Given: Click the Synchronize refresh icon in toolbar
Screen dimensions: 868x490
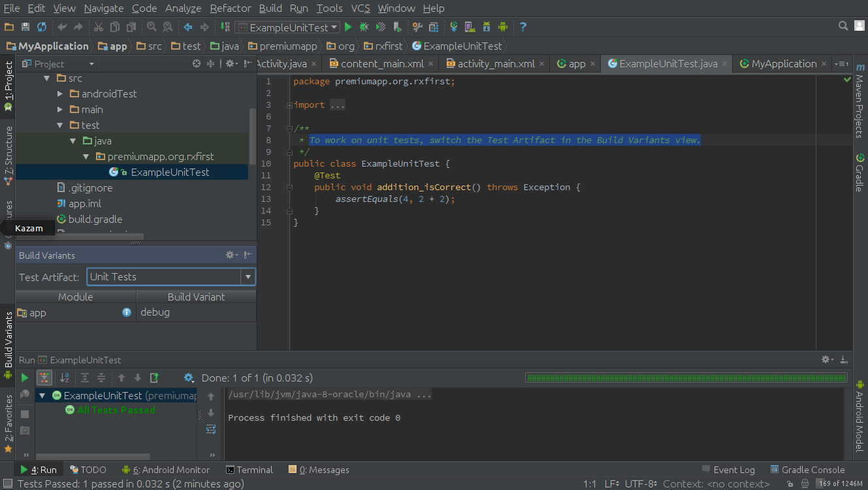Looking at the screenshot, I should click(42, 27).
